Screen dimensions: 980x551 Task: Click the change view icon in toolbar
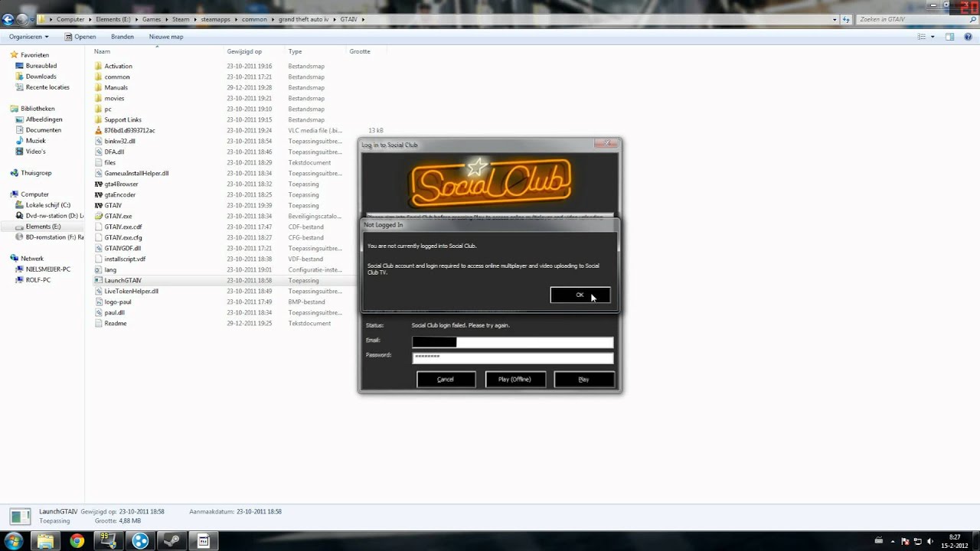[x=923, y=37]
